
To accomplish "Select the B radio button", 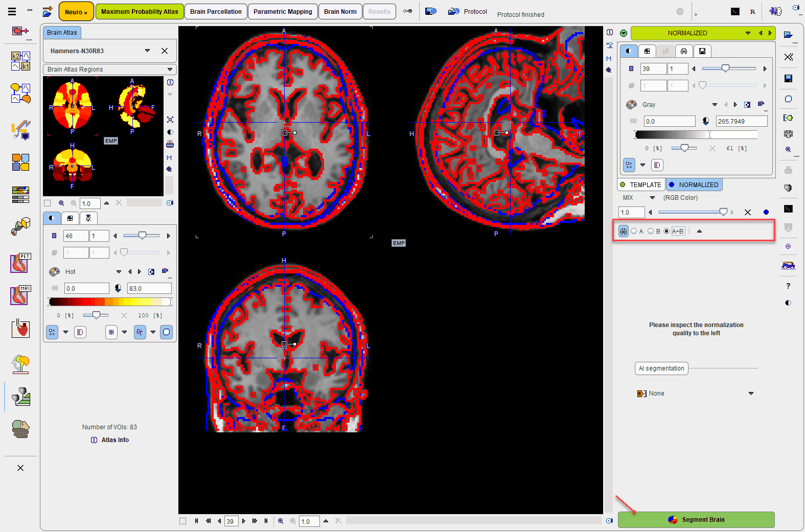I will pyautogui.click(x=651, y=231).
